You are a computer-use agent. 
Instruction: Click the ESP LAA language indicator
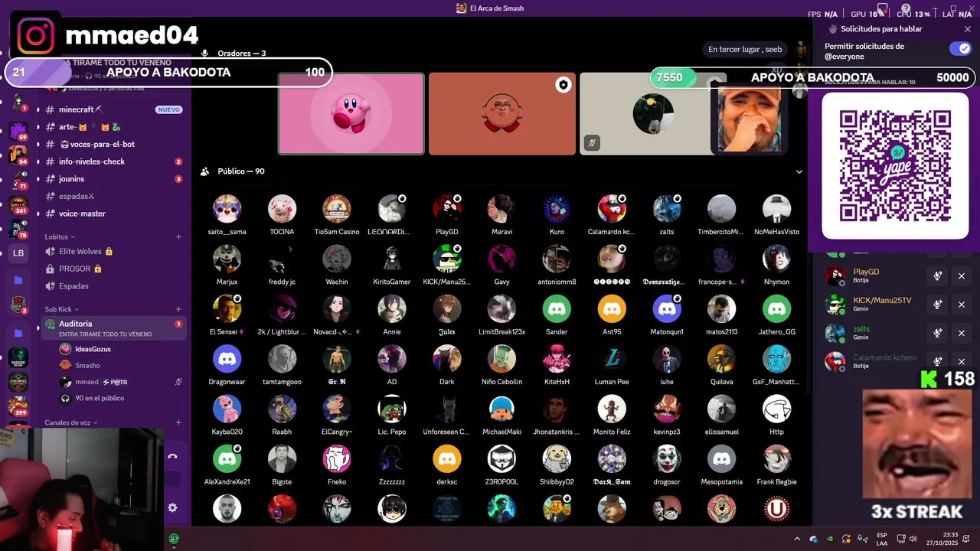[882, 539]
